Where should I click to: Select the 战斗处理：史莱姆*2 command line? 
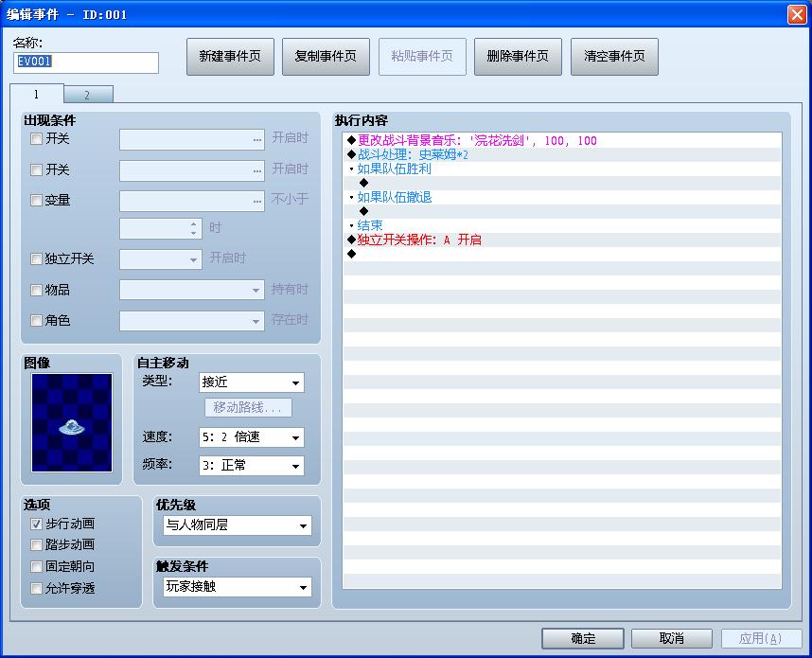pyautogui.click(x=562, y=154)
